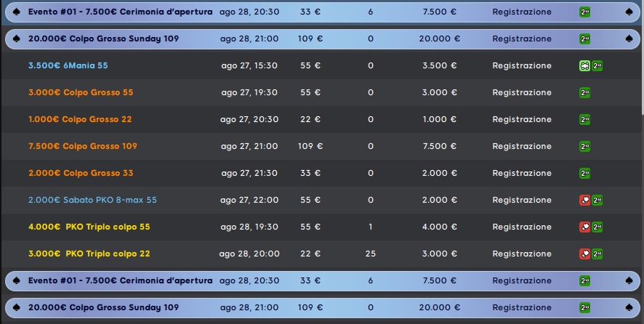Click the 6-max table icon on 6Mania 55
Screen dimensions: 644x324
coord(584,65)
